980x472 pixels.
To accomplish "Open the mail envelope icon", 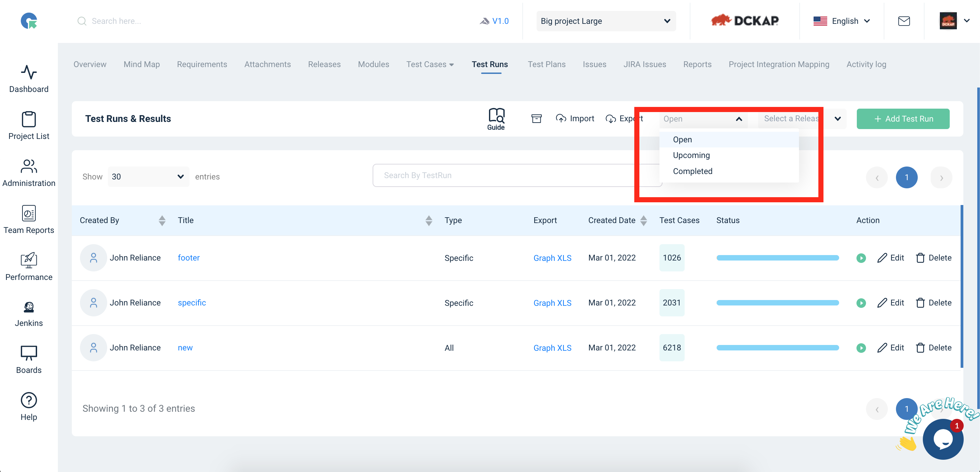I will 903,20.
